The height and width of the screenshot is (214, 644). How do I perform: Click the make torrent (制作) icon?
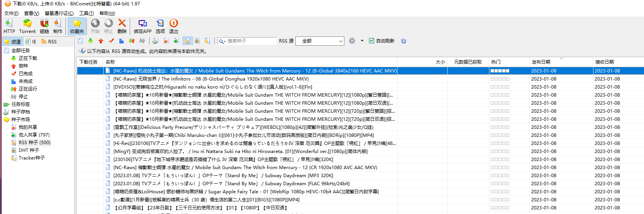[58, 26]
